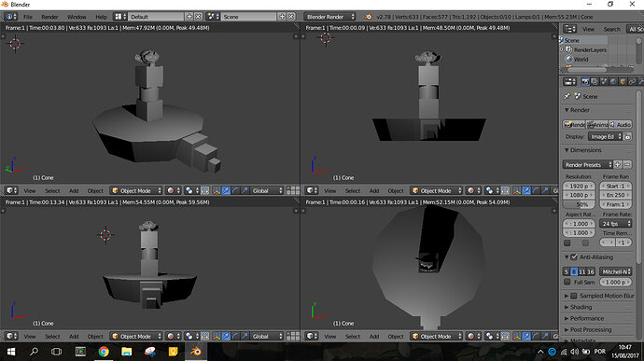Enable the Sampled Motion Blur checkbox
Viewport: 644px width, 361px height.
tap(574, 296)
